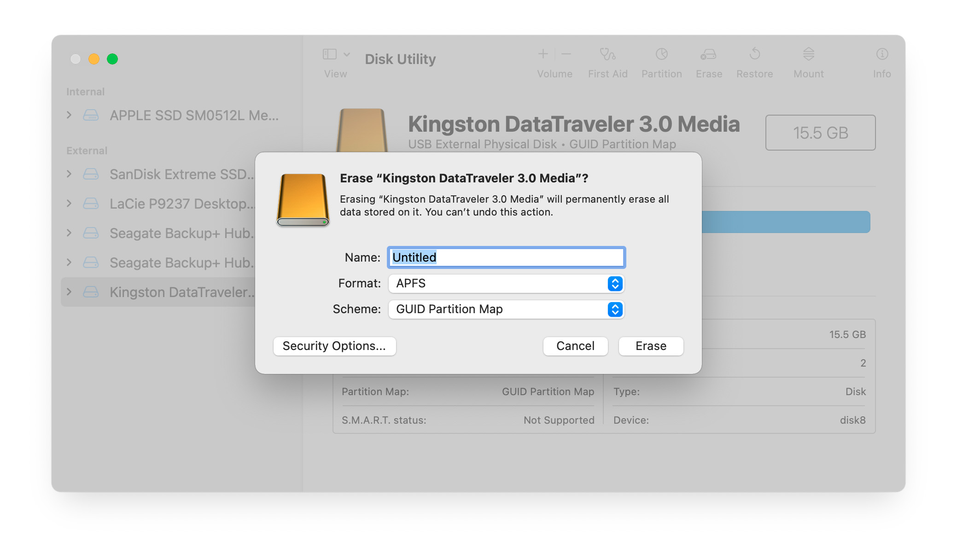This screenshot has height=560, width=957.
Task: Click the Erase toolbar icon
Action: (x=708, y=55)
